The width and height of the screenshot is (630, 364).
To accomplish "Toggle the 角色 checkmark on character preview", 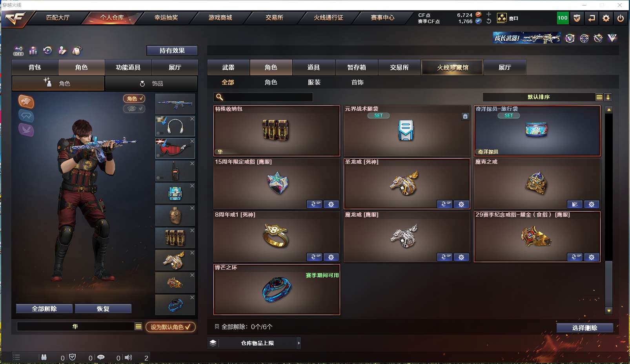I will 134,99.
